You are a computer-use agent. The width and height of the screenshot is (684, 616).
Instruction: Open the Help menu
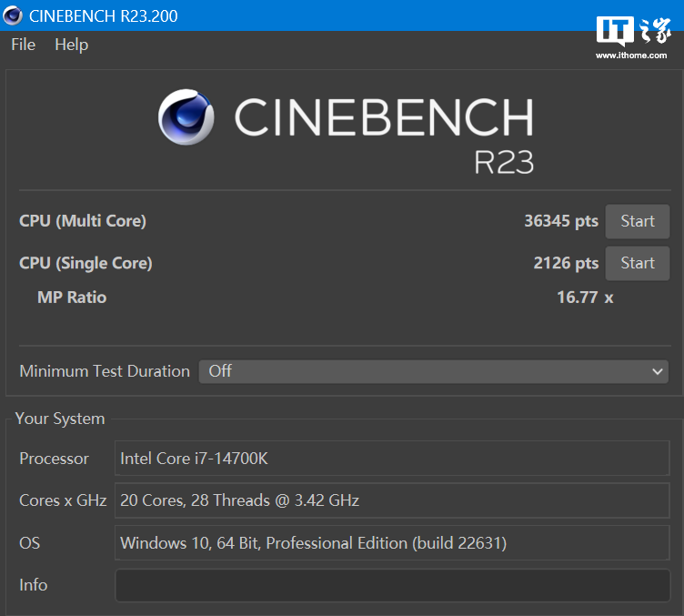coord(72,45)
